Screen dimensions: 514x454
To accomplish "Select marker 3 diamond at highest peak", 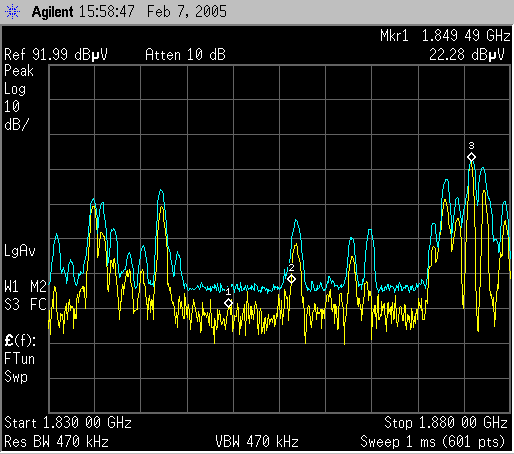I will (471, 157).
